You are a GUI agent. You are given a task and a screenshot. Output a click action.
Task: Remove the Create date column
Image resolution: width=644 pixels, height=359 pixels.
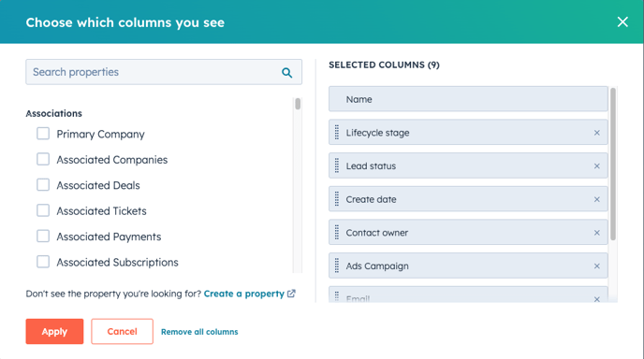coord(597,199)
